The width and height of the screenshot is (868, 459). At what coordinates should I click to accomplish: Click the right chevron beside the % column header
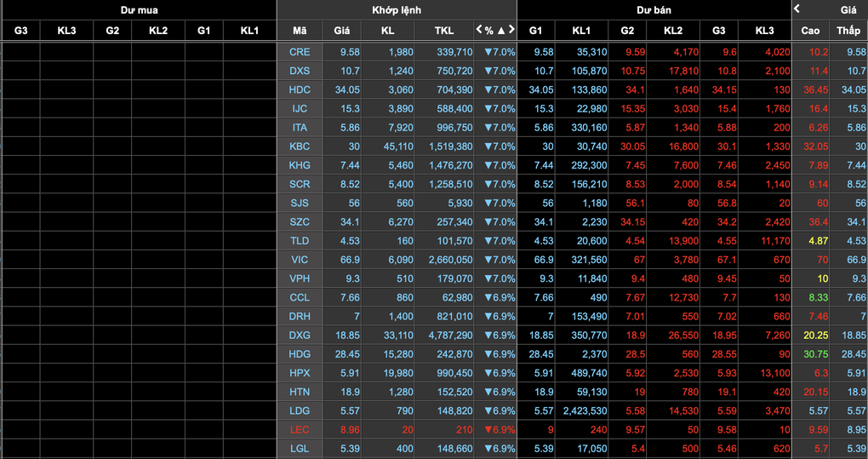coord(511,29)
